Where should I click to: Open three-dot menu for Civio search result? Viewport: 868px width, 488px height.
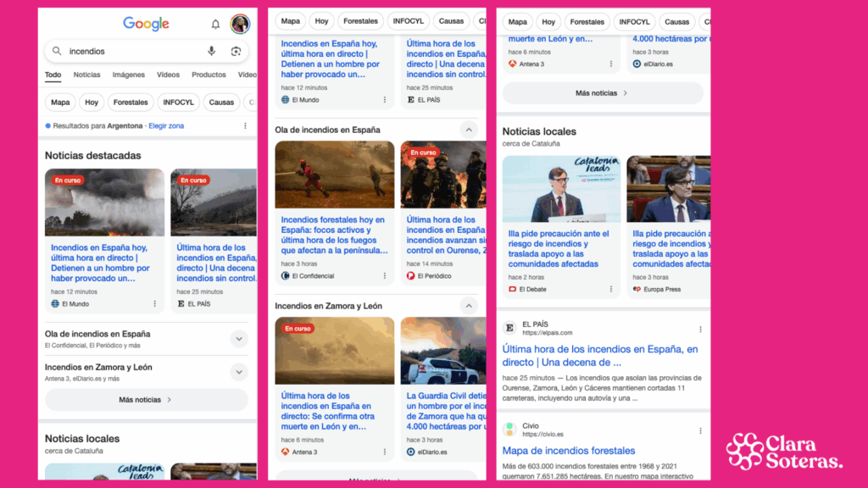pyautogui.click(x=700, y=430)
